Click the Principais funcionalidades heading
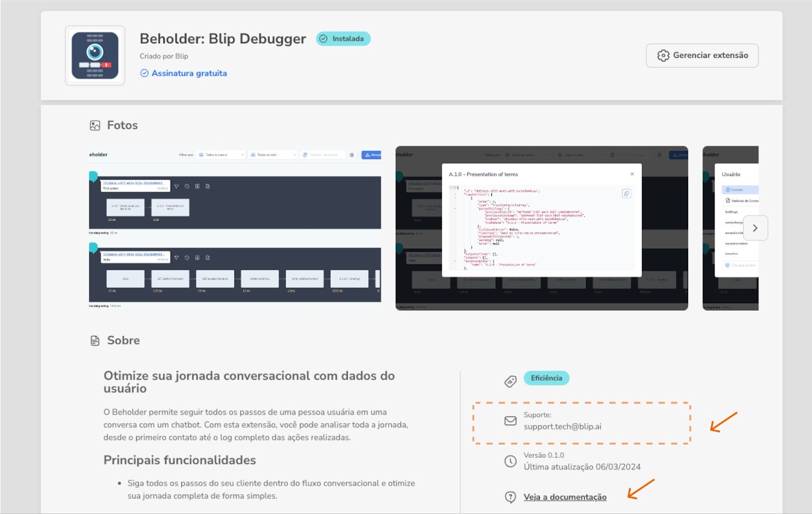The image size is (812, 514). [x=180, y=460]
